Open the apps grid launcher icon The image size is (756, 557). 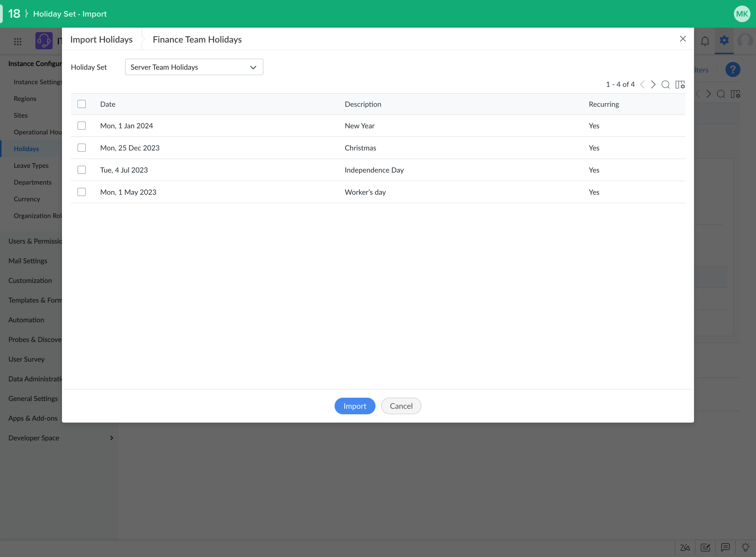click(x=17, y=41)
